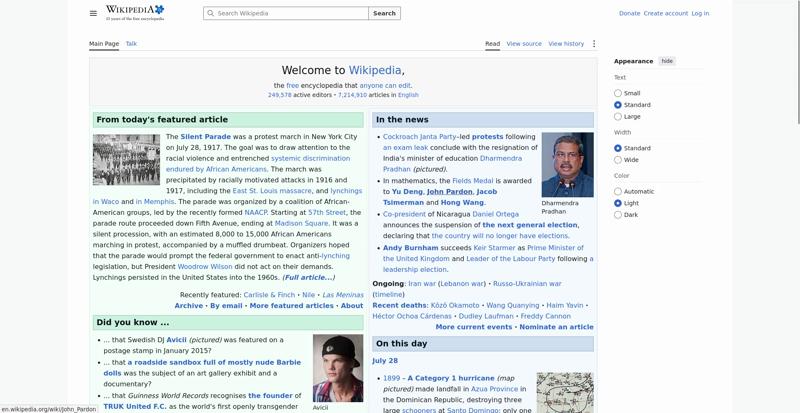Click the July 28 date link

point(385,361)
